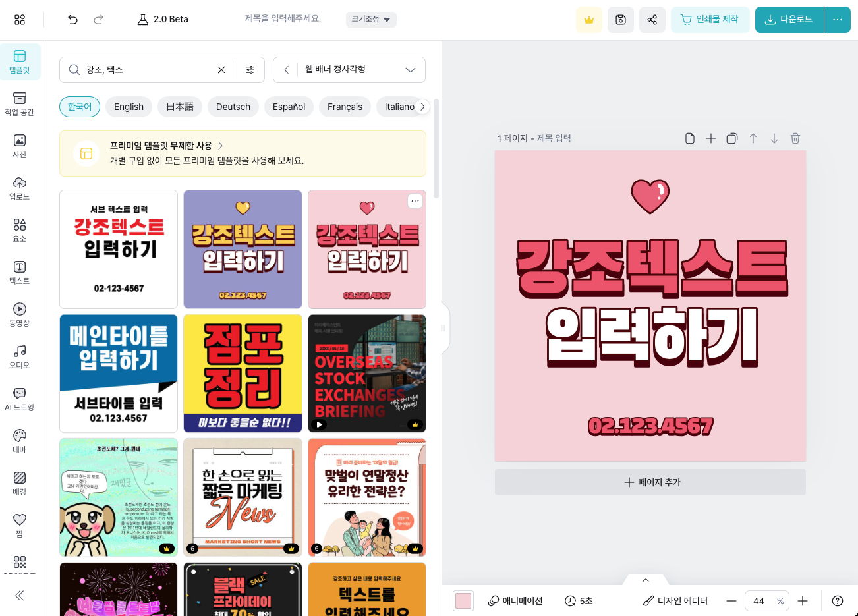Viewport: 858px width, 616px height.
Task: Click the 인쇄물 제작 button
Action: coord(710,20)
